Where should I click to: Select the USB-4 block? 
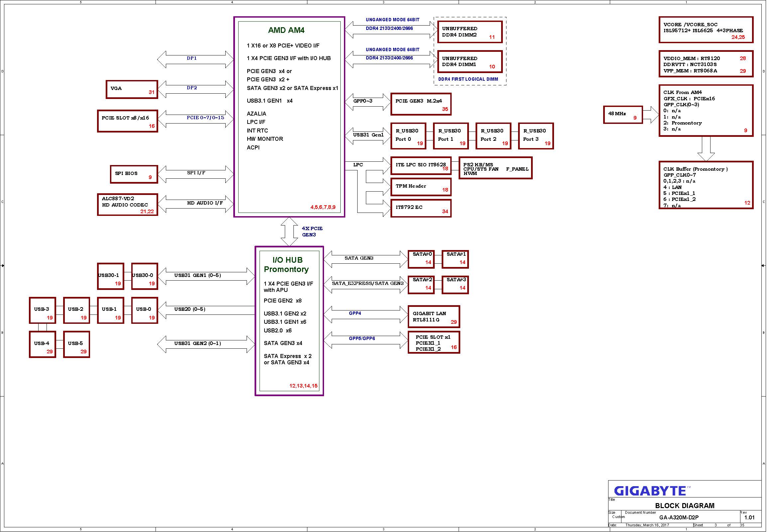click(42, 345)
